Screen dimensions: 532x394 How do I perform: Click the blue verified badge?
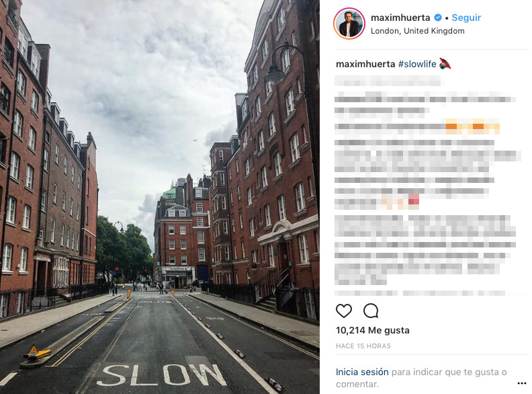click(x=438, y=17)
